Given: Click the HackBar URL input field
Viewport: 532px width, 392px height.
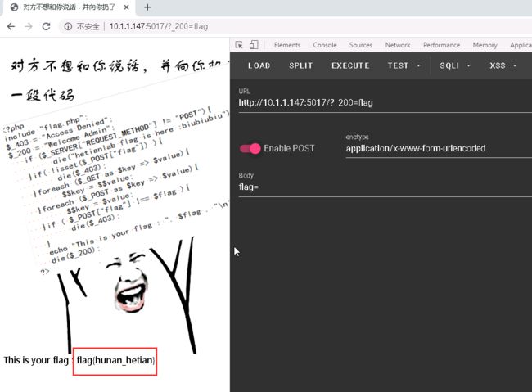Looking at the screenshot, I should point(385,102).
